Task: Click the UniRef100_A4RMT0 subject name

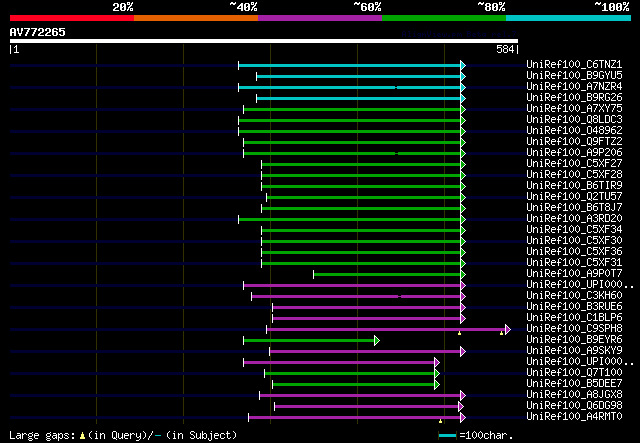Action: point(574,417)
